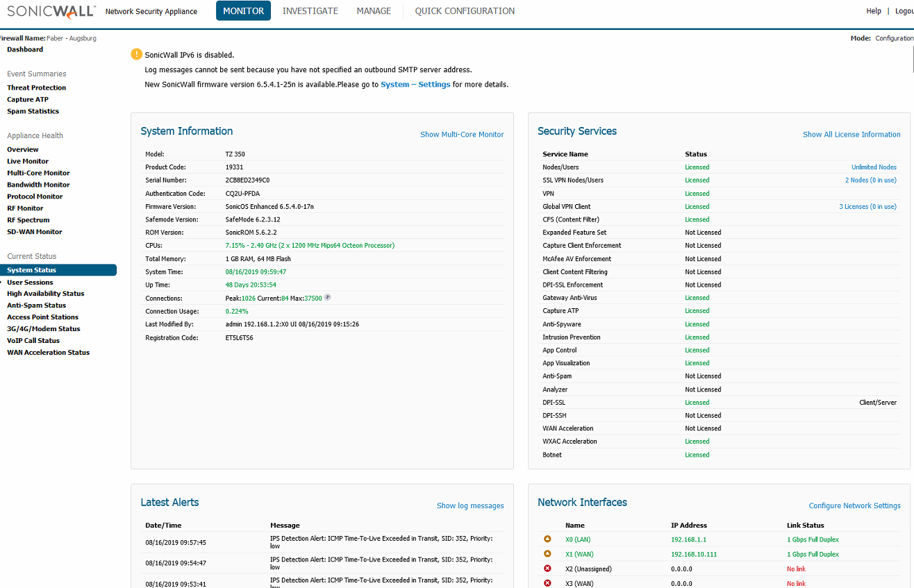
Task: Open High Availability Status
Action: (x=46, y=294)
